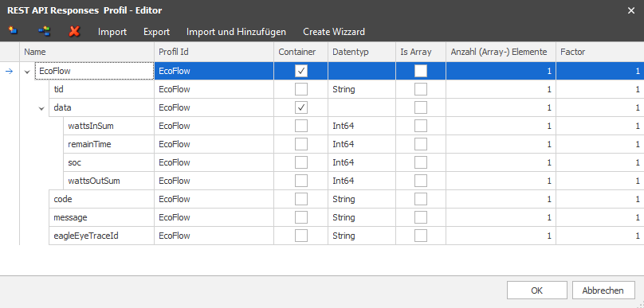644x308 pixels.
Task: Click the String datatype cell of code
Action: click(x=362, y=199)
